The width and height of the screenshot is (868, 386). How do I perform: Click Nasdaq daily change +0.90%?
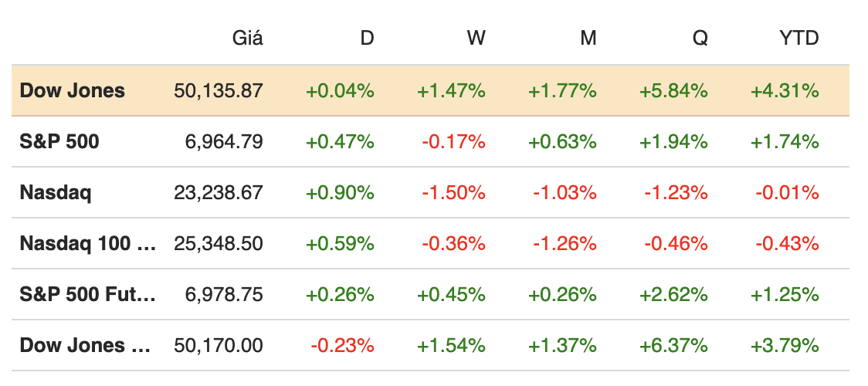(340, 193)
